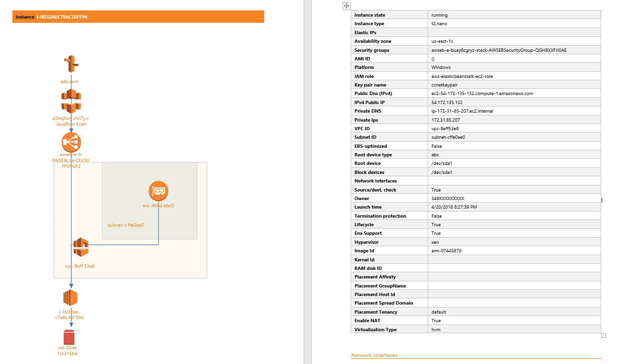Click the AMI ID row label
The height and width of the screenshot is (364, 633).
click(x=362, y=59)
